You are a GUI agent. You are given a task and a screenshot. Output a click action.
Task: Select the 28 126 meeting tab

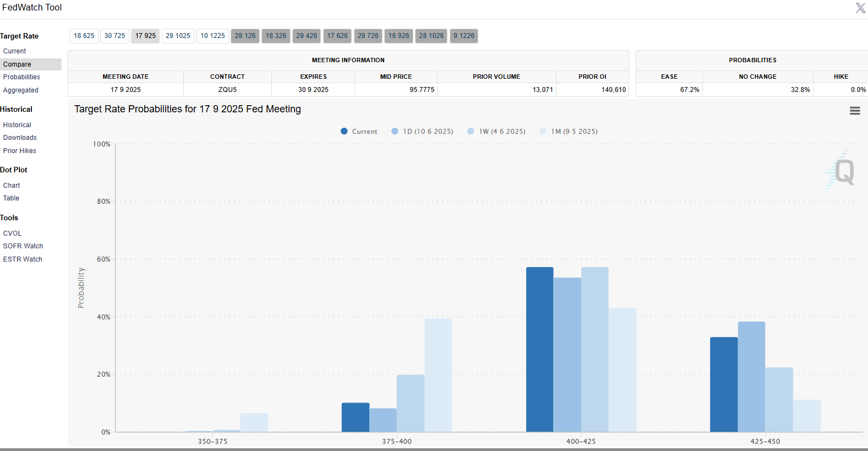coord(245,36)
